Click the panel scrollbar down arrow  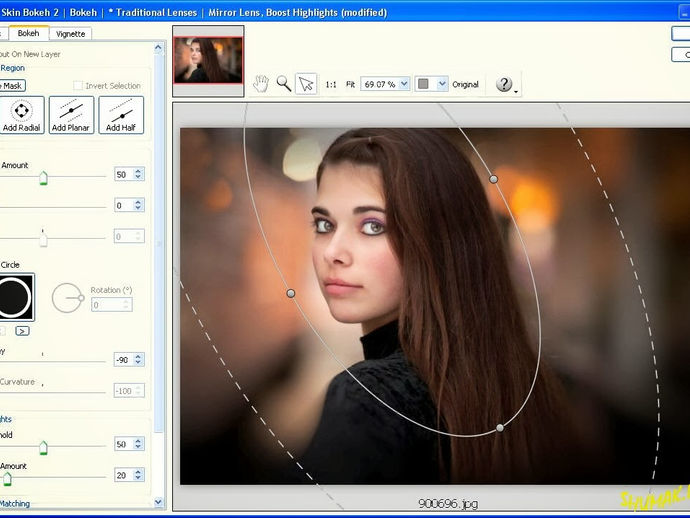[158, 502]
